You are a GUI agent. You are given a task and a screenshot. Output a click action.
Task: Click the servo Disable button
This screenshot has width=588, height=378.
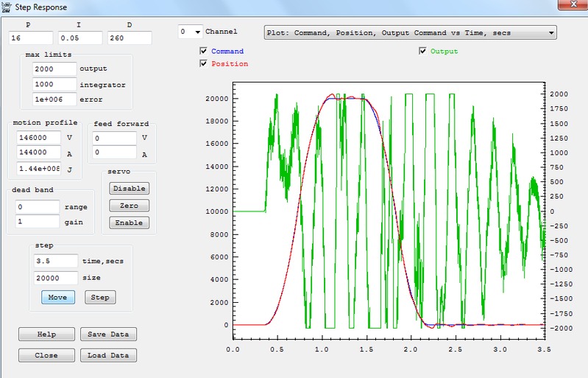129,189
